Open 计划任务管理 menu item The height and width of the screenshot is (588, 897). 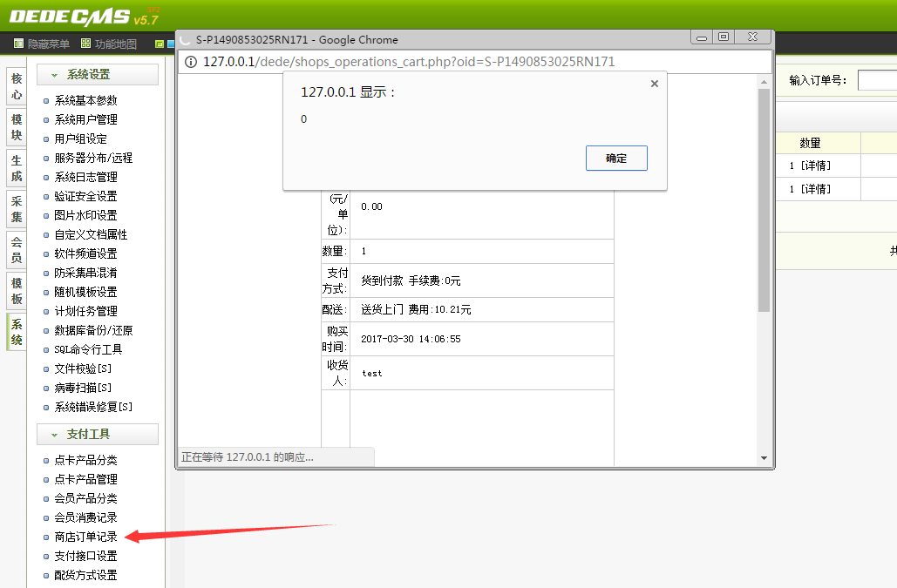pos(85,311)
